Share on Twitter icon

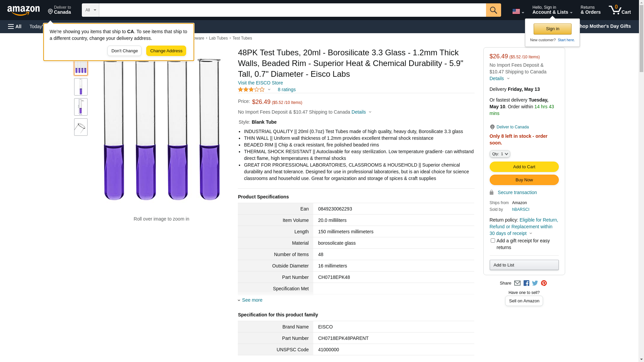click(535, 283)
